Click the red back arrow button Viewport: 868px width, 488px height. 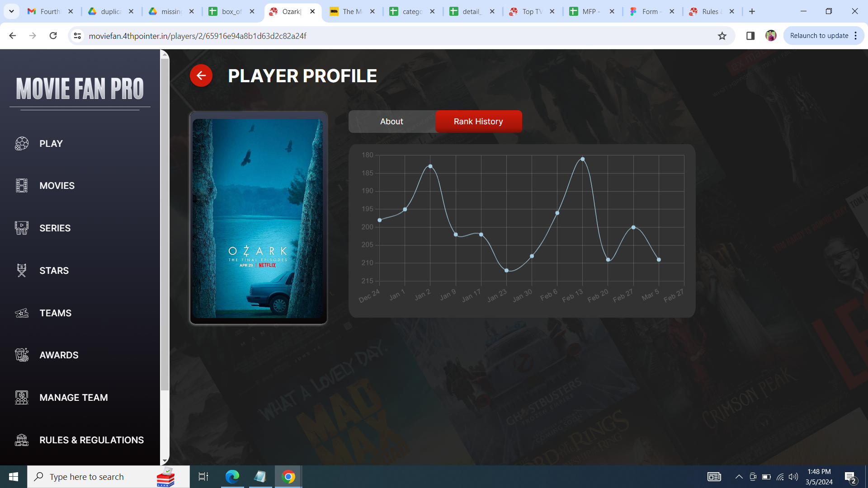click(x=201, y=75)
